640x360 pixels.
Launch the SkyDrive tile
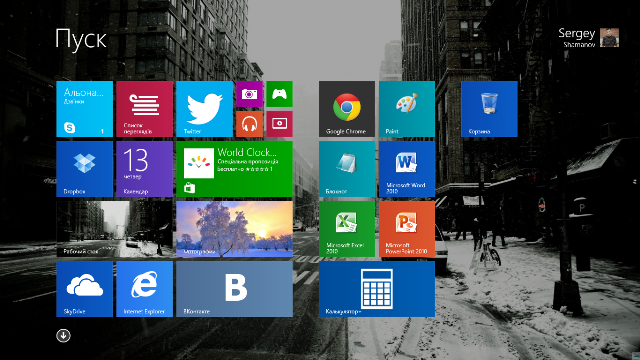(84, 289)
